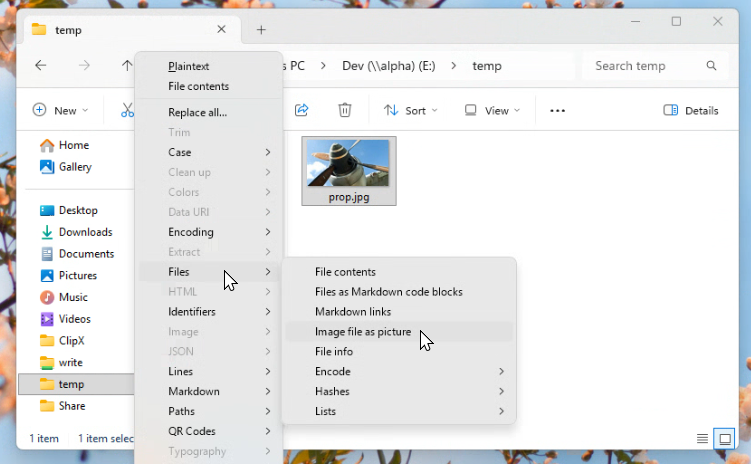
Task: Select the temp folder in sidebar
Action: (77, 384)
